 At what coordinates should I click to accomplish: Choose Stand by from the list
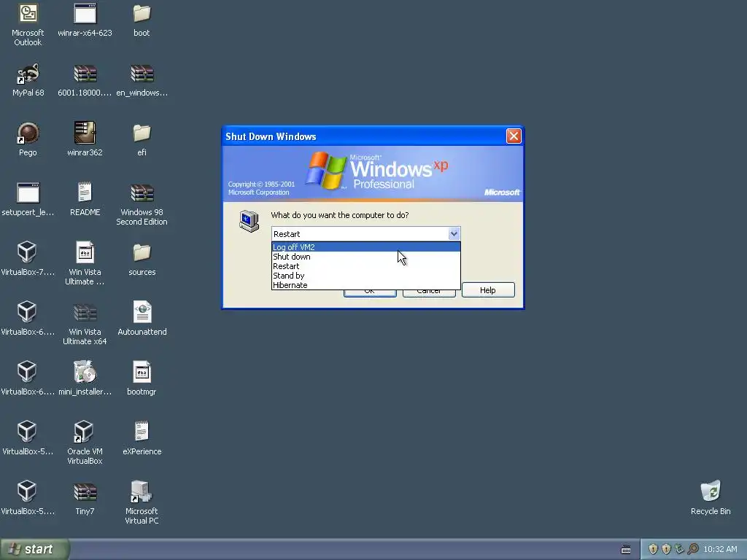coord(366,276)
